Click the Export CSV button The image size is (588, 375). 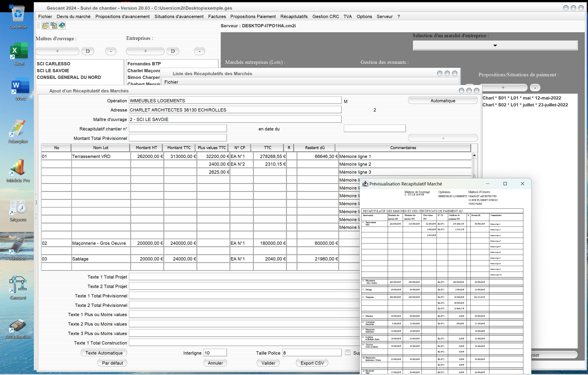pyautogui.click(x=312, y=363)
